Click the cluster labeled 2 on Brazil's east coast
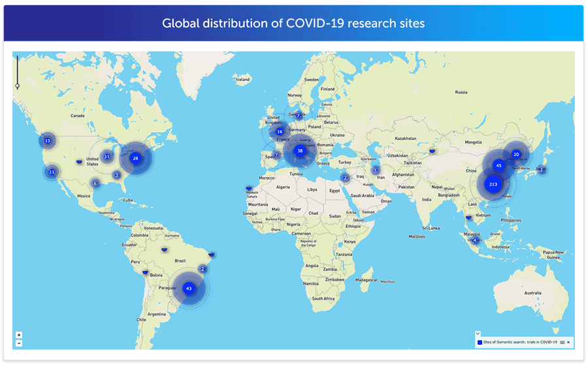Image resolution: width=588 pixels, height=365 pixels. tap(203, 269)
